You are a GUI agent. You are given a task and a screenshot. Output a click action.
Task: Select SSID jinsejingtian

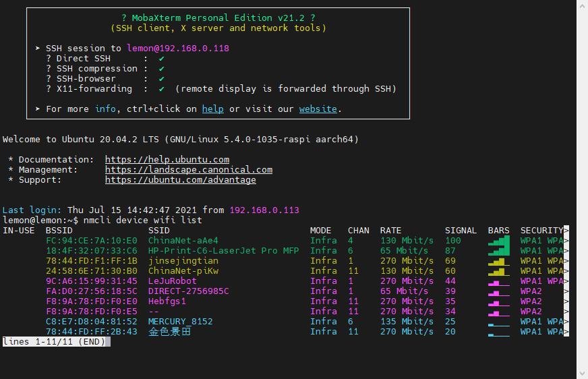(x=183, y=260)
